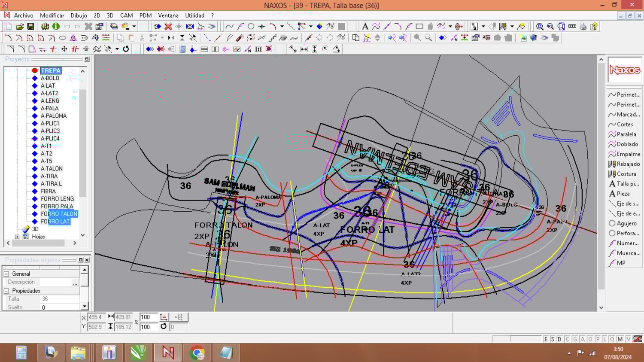Click the color palette icon
Screen dimensions: 644x362
(x=125, y=27)
